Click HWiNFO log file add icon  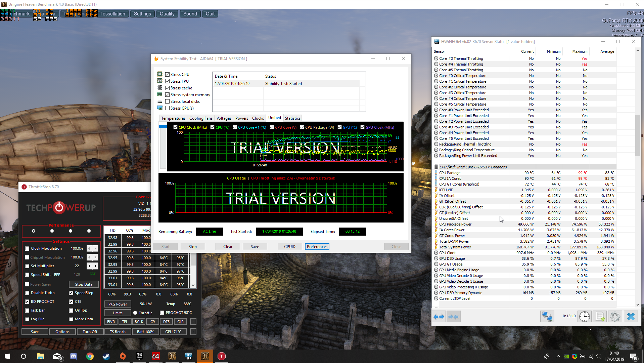tap(600, 317)
